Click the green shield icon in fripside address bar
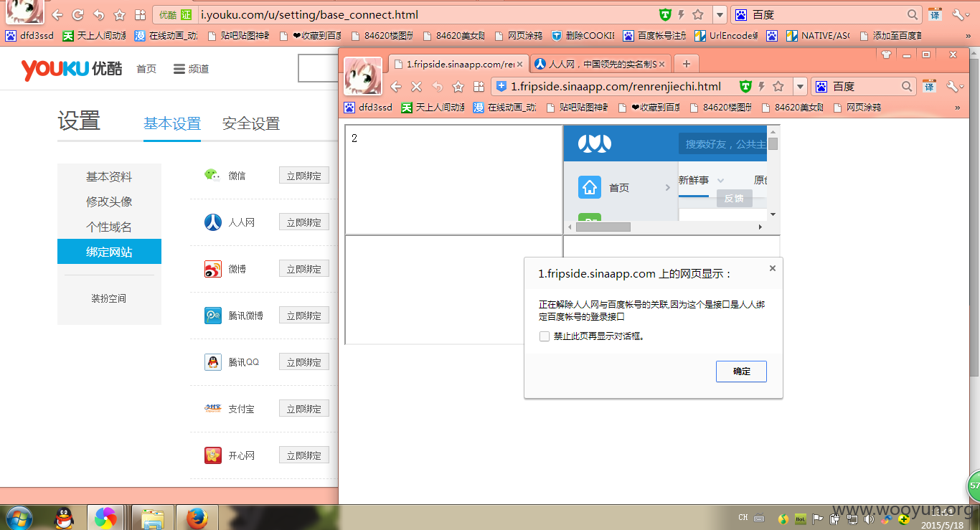The width and height of the screenshot is (980, 530). (745, 87)
